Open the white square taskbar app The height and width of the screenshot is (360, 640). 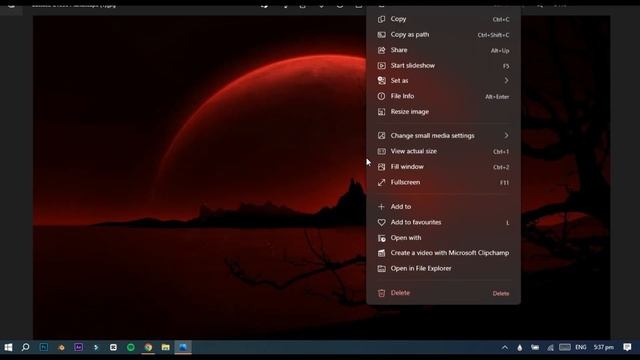[113, 347]
